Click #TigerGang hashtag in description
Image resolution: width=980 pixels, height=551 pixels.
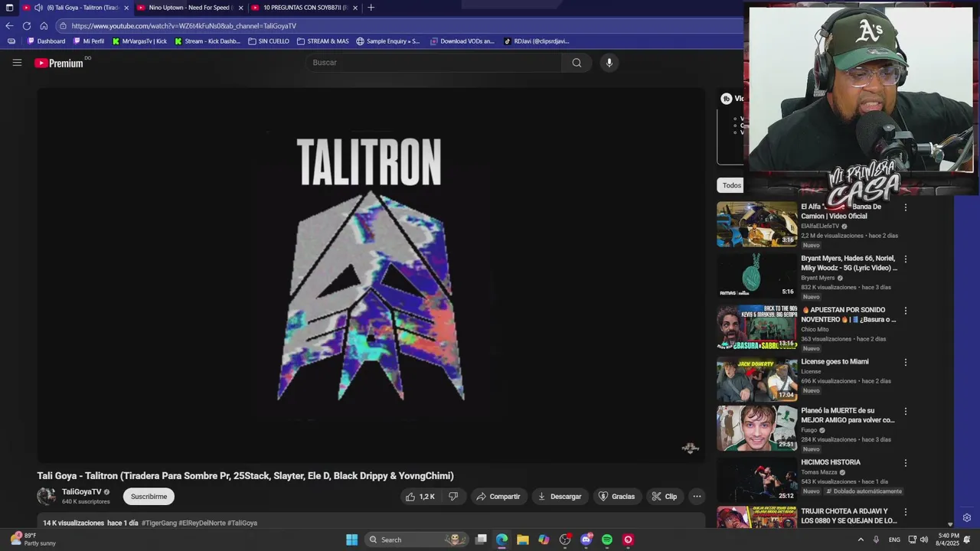pos(158,523)
